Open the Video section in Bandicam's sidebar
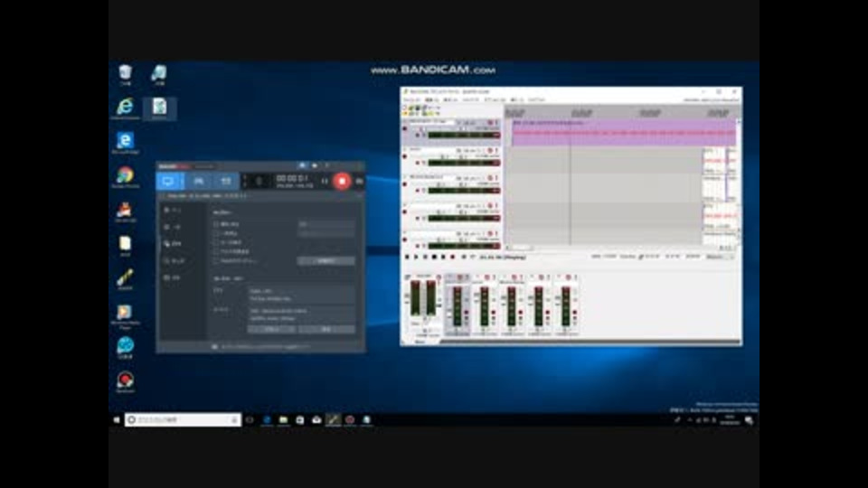The image size is (868, 488). coord(174,243)
